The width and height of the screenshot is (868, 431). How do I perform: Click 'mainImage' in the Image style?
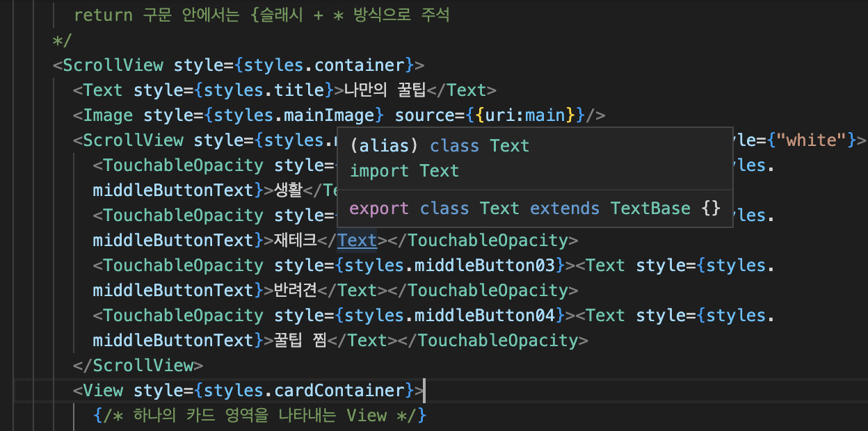point(330,115)
